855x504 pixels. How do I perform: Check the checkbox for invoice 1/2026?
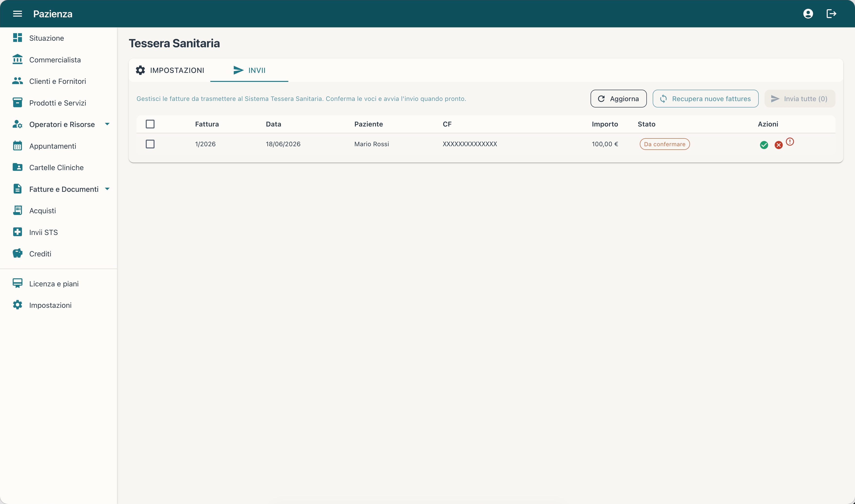point(150,144)
